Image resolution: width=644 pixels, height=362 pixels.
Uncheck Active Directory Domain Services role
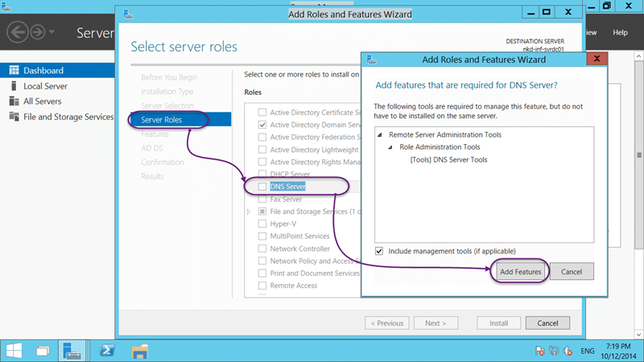[262, 125]
